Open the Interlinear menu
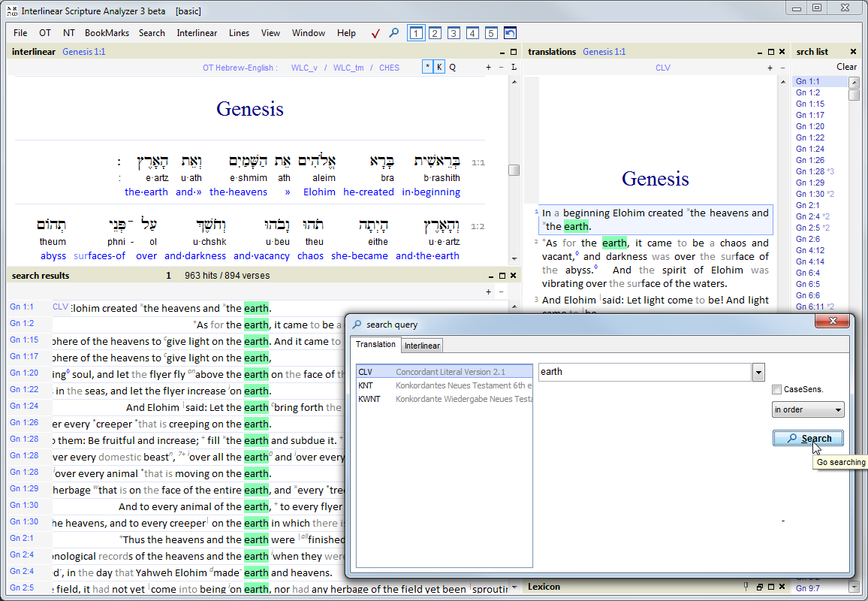 (197, 33)
